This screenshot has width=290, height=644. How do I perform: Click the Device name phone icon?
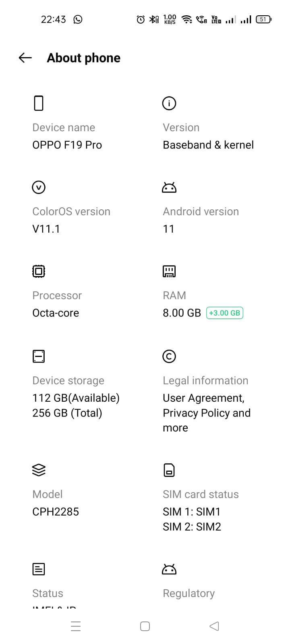point(38,103)
